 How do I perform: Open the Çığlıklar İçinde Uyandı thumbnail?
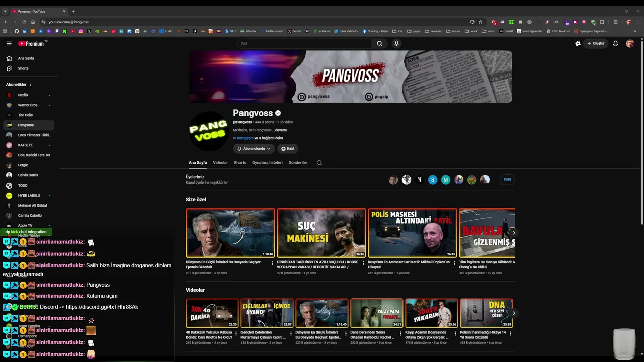267,313
